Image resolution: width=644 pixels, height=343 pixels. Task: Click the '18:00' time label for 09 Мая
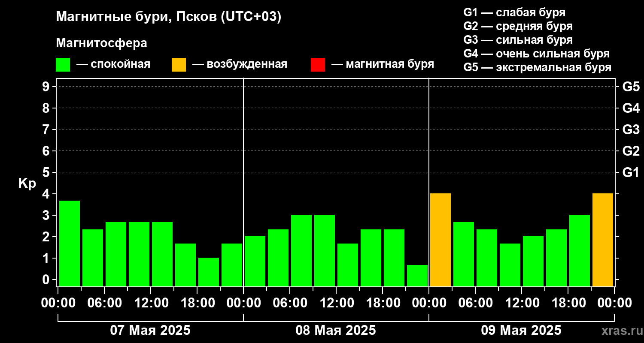coord(568,303)
